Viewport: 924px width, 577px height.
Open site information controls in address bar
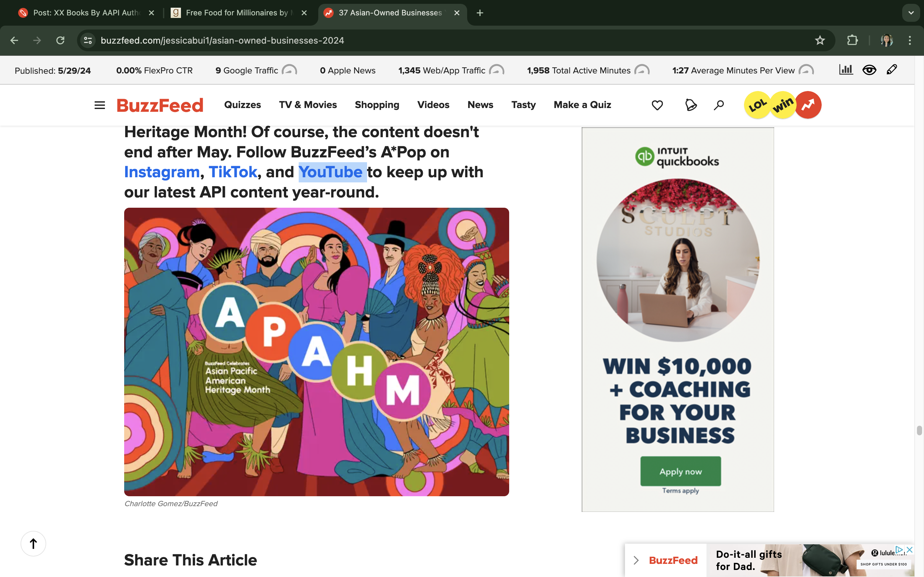coord(88,40)
